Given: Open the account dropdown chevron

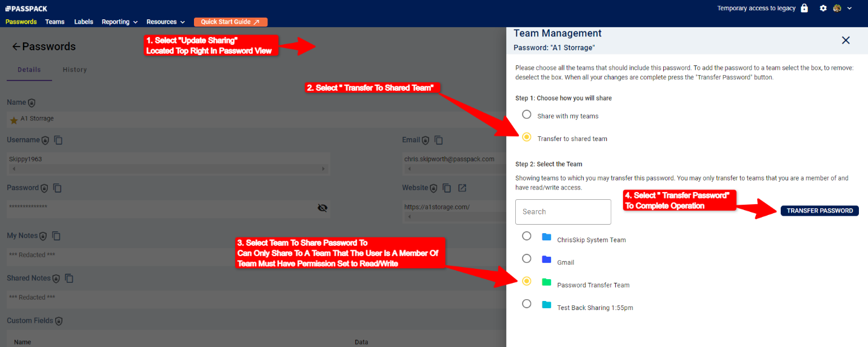Looking at the screenshot, I should (x=849, y=8).
